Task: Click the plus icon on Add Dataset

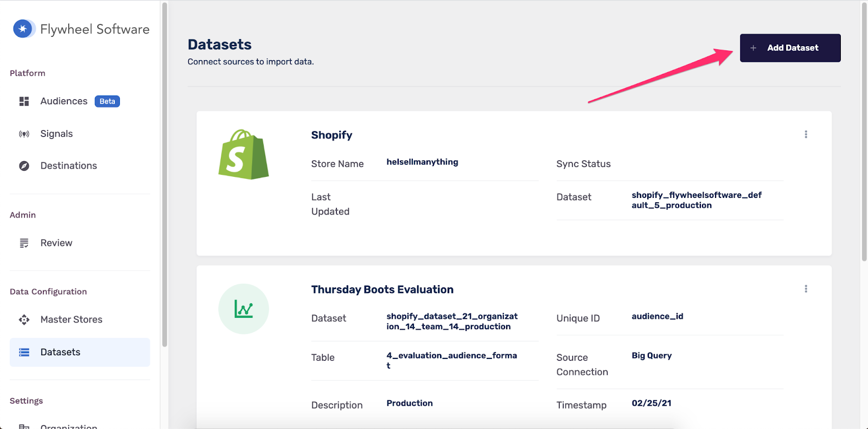Action: tap(753, 48)
